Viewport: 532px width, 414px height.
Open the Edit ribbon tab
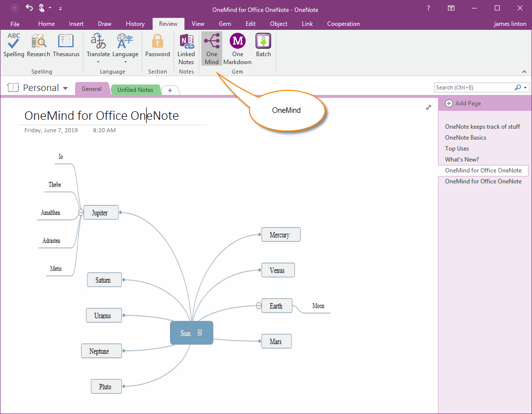(251, 24)
